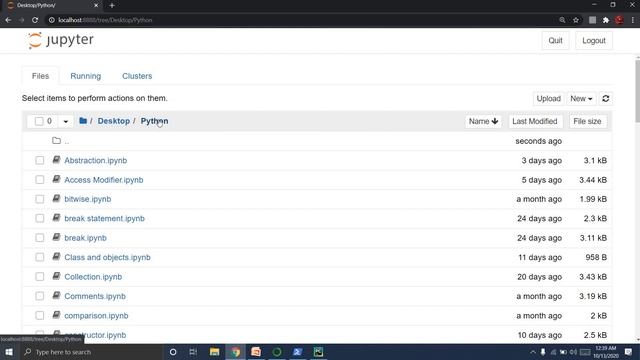This screenshot has width=640, height=360.
Task: Open Task View in taskbar
Action: (193, 352)
